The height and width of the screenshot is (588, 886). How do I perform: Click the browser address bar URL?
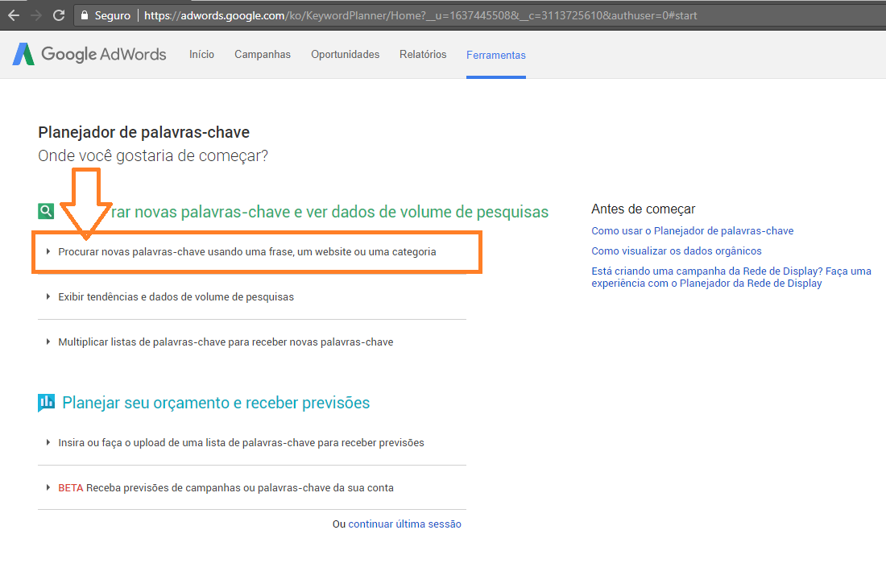point(419,15)
